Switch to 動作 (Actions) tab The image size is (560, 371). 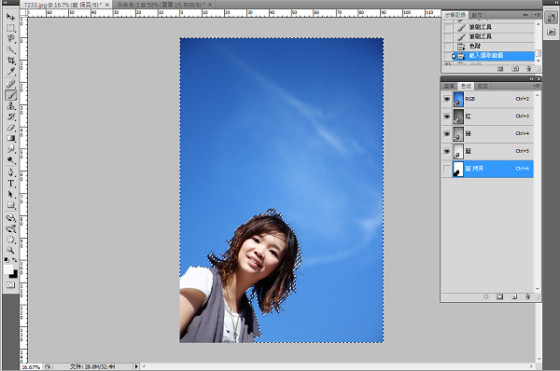(x=477, y=15)
